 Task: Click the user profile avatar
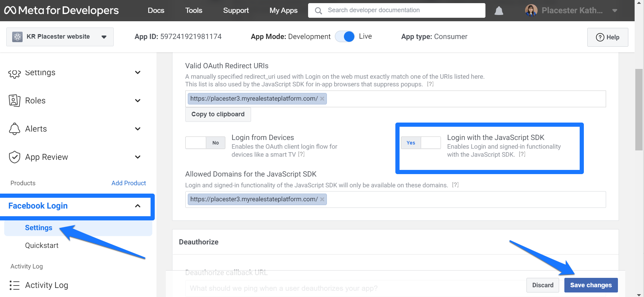click(x=531, y=10)
